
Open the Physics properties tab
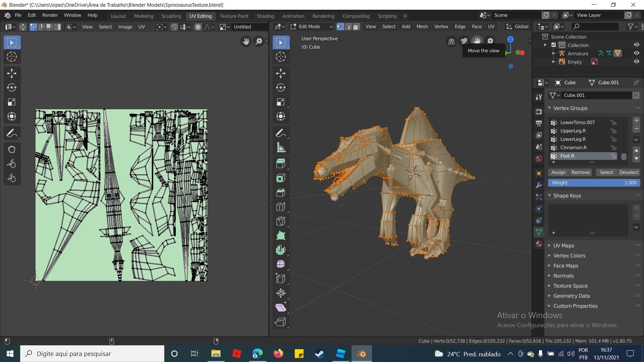pos(539,209)
